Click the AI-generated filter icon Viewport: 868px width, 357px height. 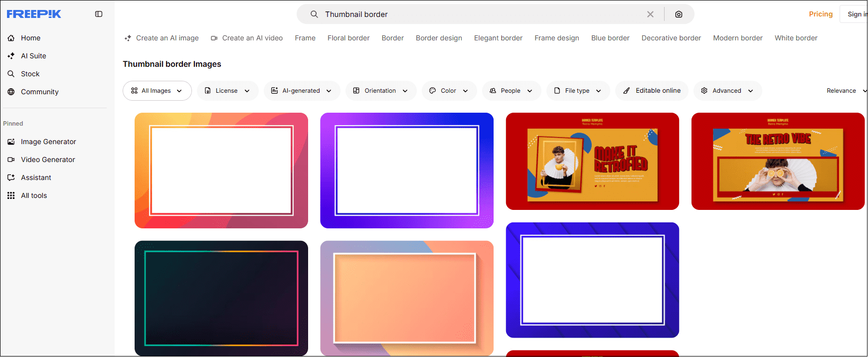pos(274,91)
